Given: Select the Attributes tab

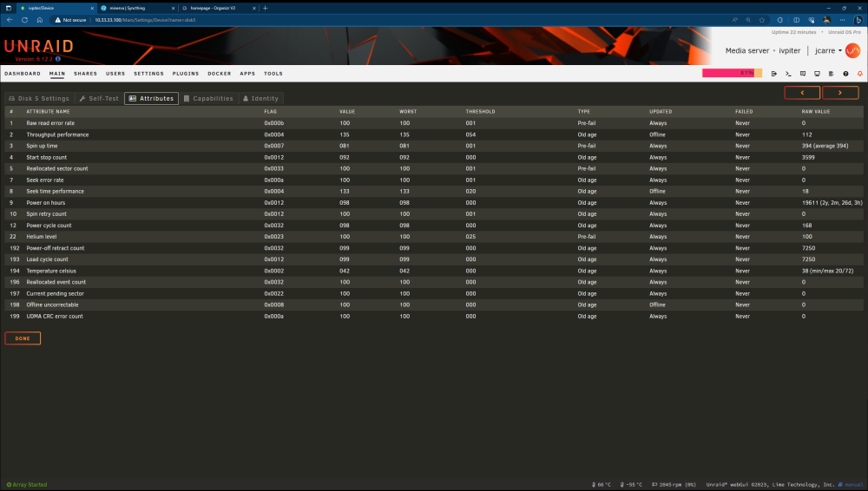Looking at the screenshot, I should [x=152, y=99].
